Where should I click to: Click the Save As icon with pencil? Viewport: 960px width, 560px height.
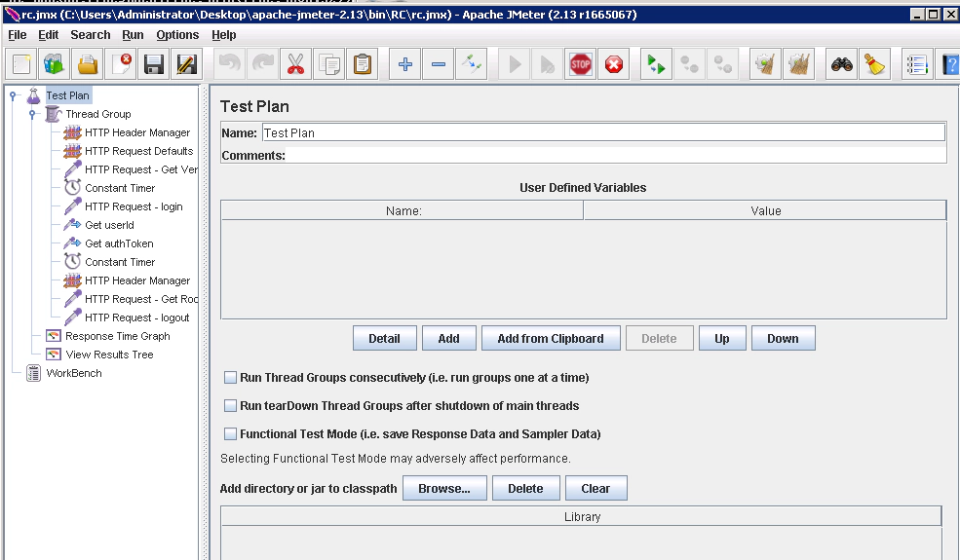pos(187,63)
